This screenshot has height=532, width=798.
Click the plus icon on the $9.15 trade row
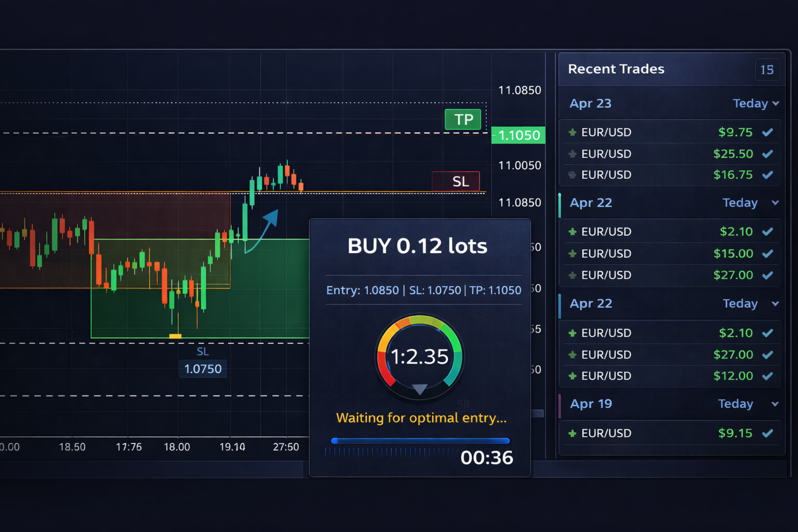pos(572,433)
